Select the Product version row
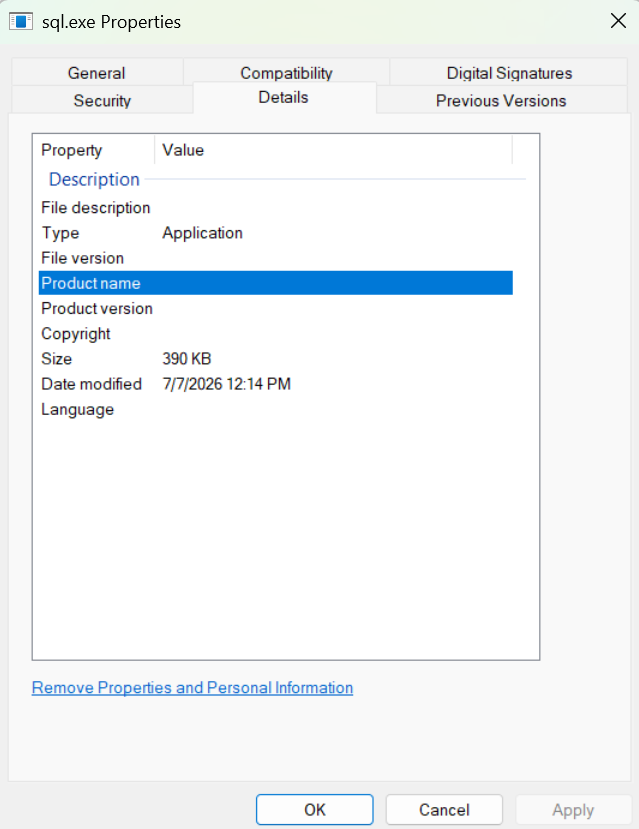 point(275,308)
